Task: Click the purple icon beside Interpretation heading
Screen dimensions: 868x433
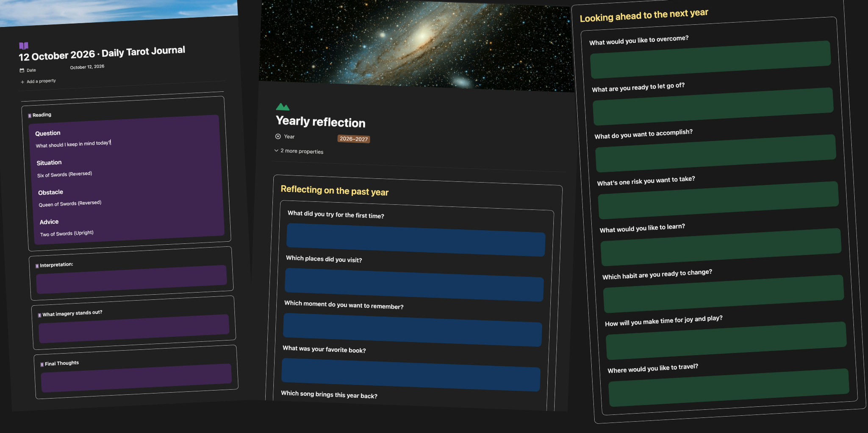Action: click(37, 266)
